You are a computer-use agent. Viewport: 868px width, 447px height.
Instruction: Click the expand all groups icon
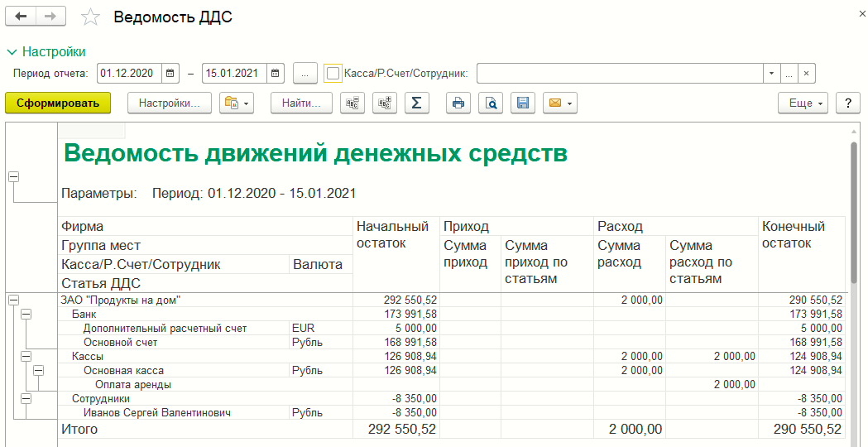point(385,103)
